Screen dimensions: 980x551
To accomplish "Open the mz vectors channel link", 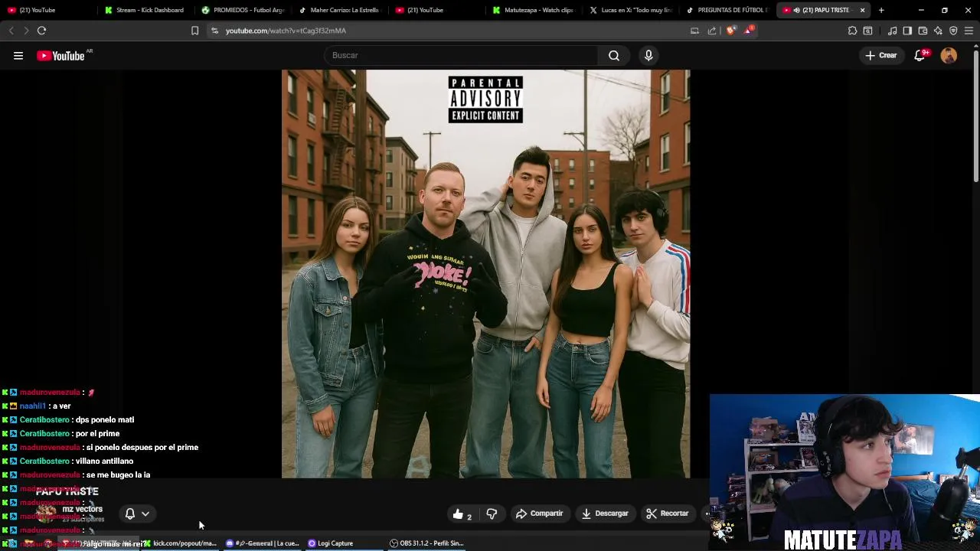I will pyautogui.click(x=82, y=509).
